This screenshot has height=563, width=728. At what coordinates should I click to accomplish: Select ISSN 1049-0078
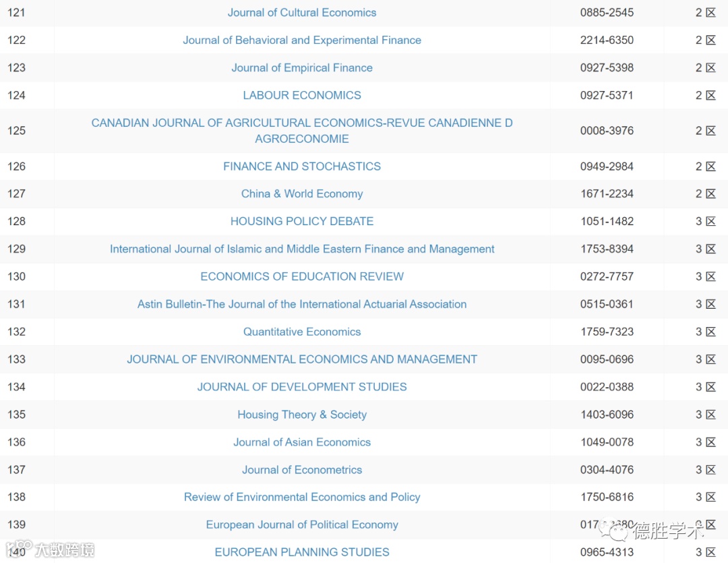(607, 442)
